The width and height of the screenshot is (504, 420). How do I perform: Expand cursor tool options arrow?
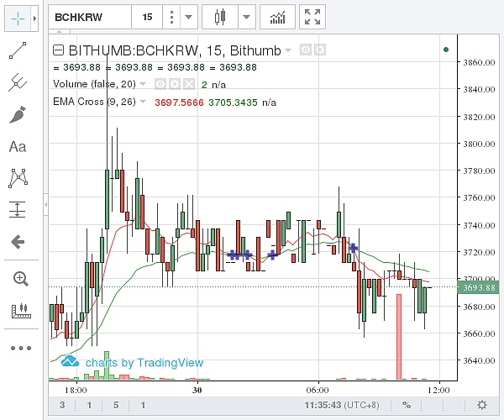(34, 18)
